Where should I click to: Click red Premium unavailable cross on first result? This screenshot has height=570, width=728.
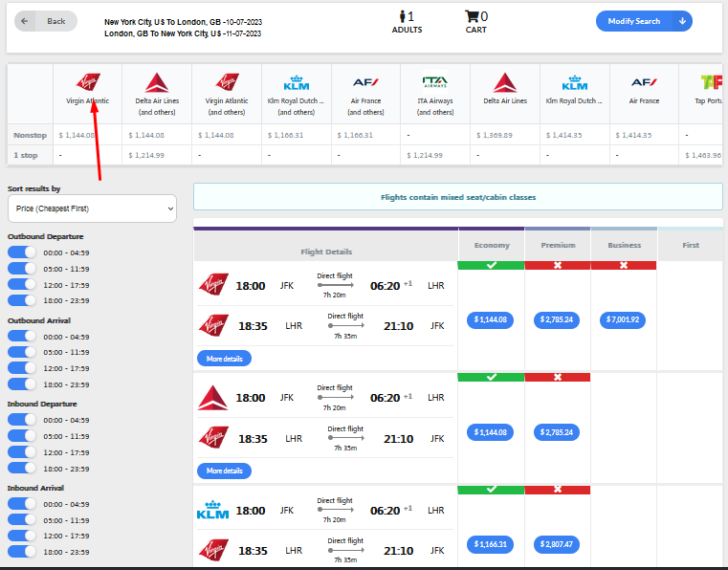click(558, 265)
